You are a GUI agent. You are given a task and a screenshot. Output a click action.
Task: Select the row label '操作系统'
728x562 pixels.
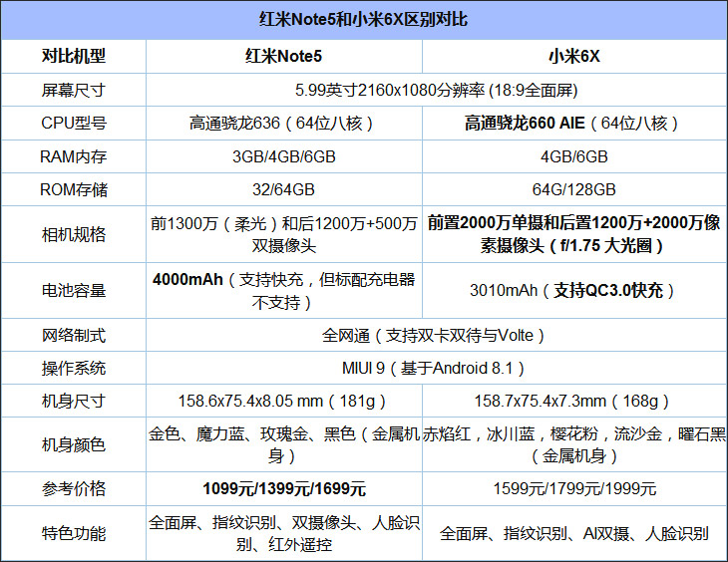coord(74,368)
